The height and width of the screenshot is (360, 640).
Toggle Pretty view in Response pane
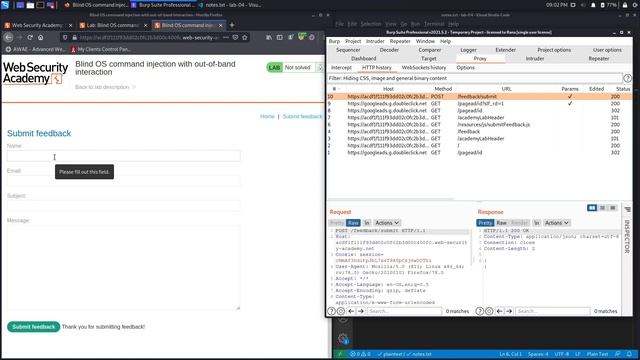pyautogui.click(x=485, y=222)
